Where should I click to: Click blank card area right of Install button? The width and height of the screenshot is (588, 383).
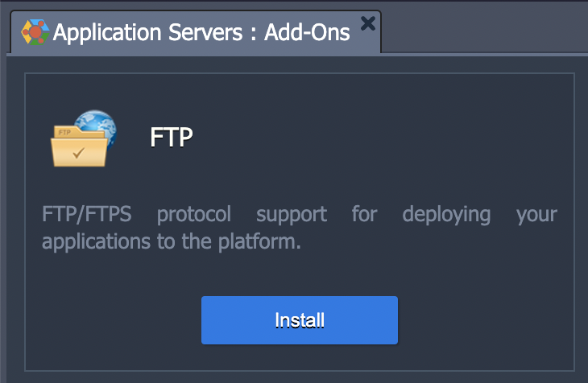tap(486, 320)
